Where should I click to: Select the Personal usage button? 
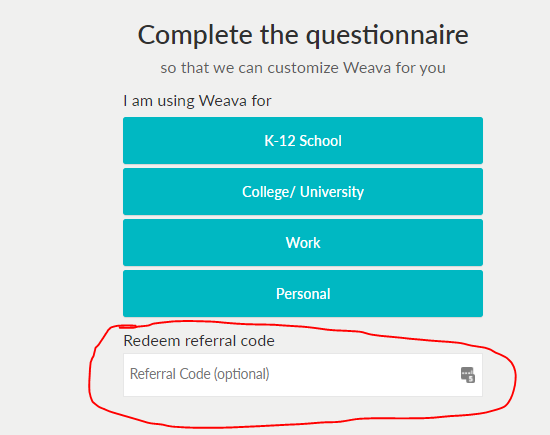[303, 294]
